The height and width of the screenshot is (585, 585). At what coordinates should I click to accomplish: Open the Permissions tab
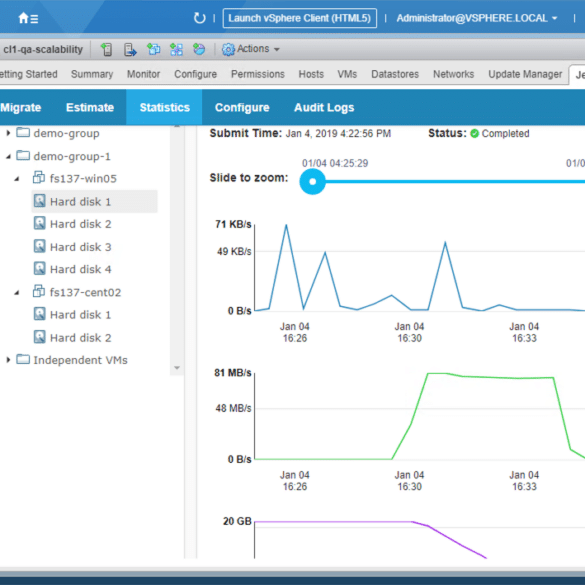tap(258, 74)
